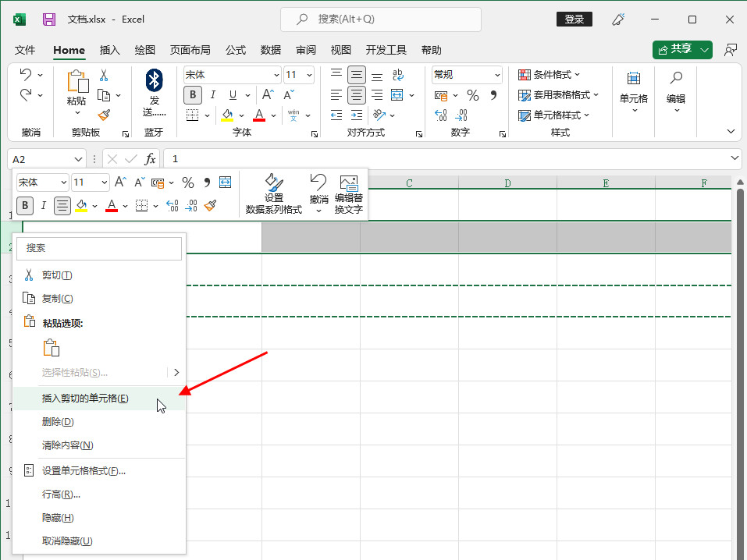747x560 pixels.
Task: Click decrease decimal icon in number group
Action: pos(461,115)
